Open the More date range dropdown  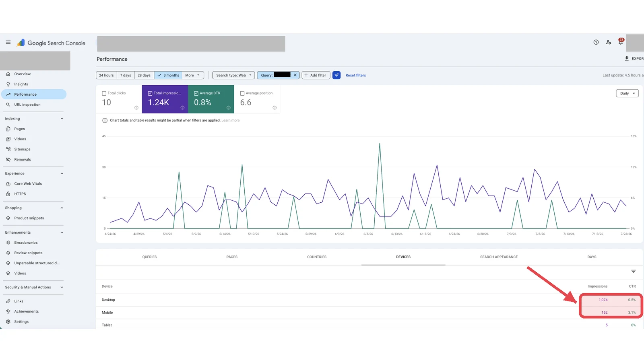(x=193, y=75)
